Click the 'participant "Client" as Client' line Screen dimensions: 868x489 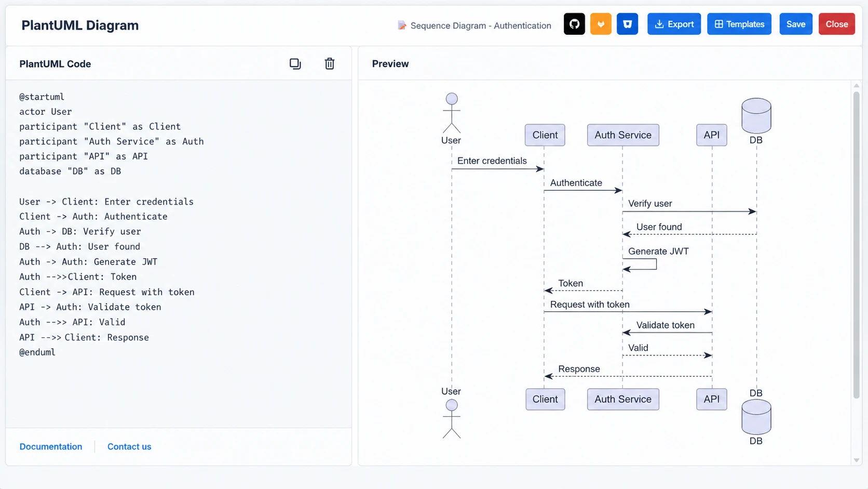point(100,126)
